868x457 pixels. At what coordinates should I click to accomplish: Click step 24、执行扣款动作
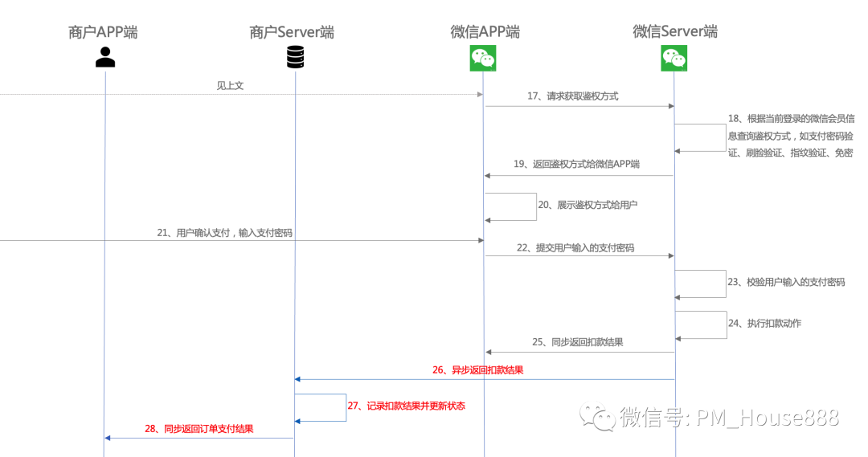point(764,324)
